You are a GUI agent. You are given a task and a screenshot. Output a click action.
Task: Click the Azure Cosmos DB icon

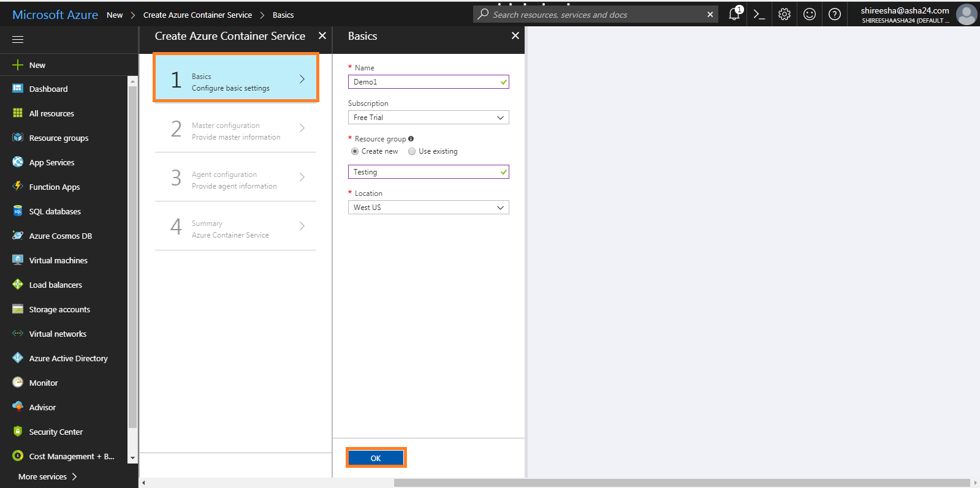pos(18,236)
